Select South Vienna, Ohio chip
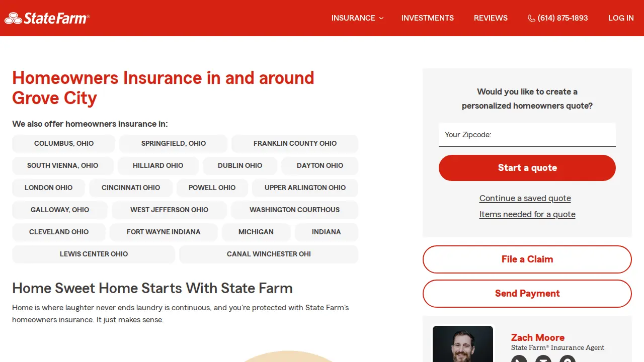The image size is (644, 362). point(63,165)
